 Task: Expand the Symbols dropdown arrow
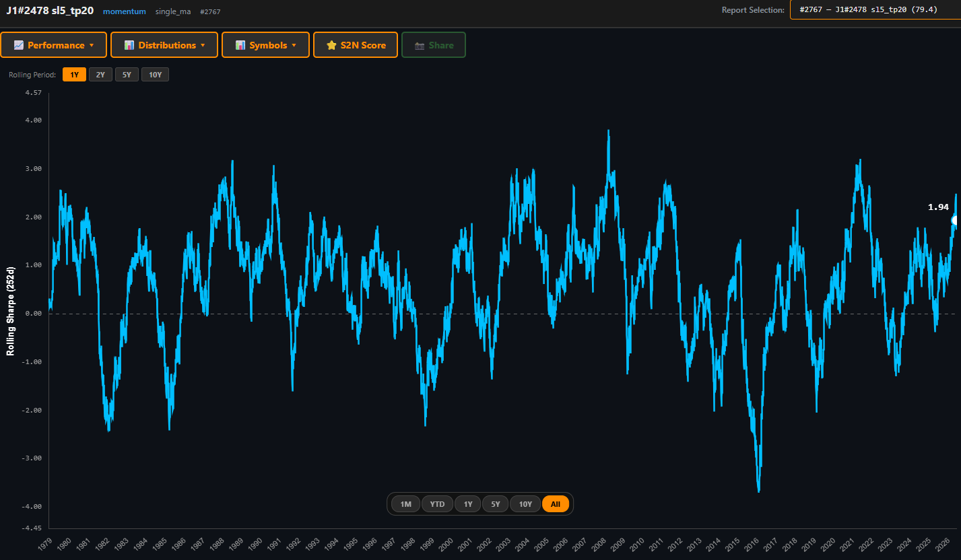tap(294, 46)
